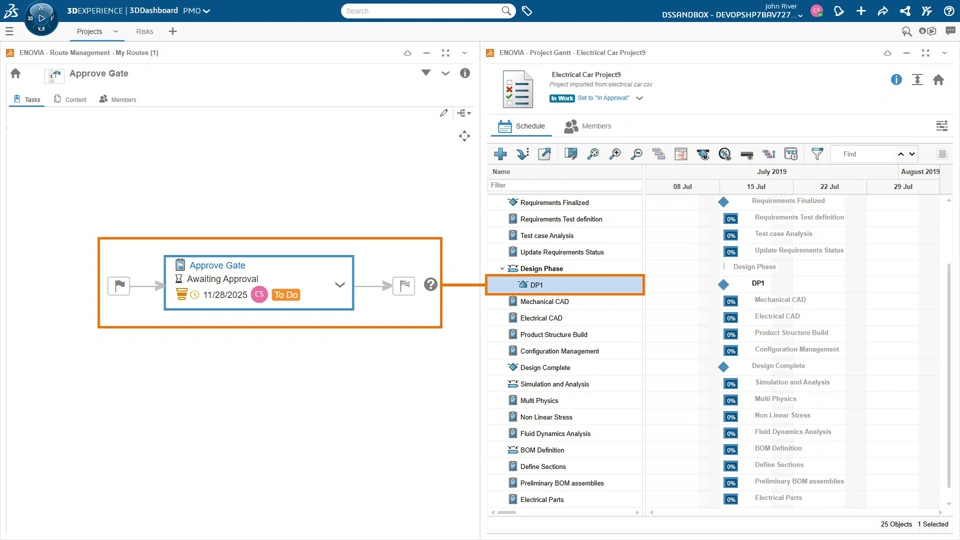Click the blue plus add task icon in Gantt

pyautogui.click(x=500, y=154)
